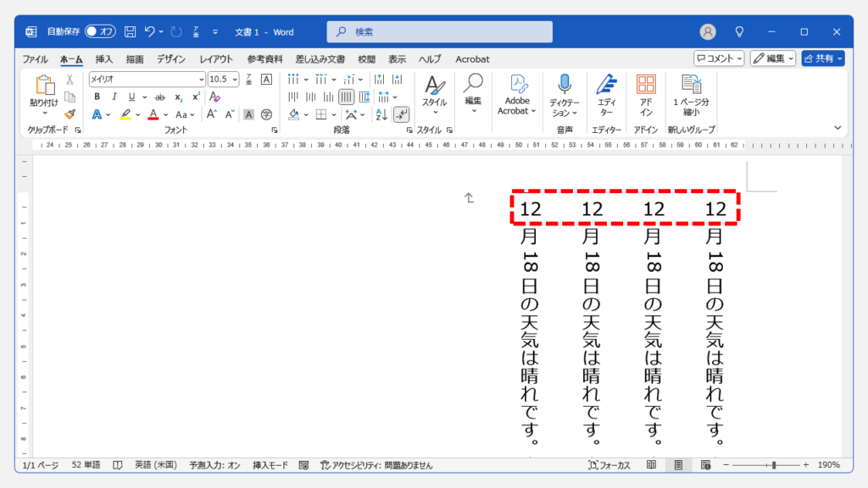Toggle Bold formatting
Image resolution: width=868 pixels, height=488 pixels.
point(97,97)
